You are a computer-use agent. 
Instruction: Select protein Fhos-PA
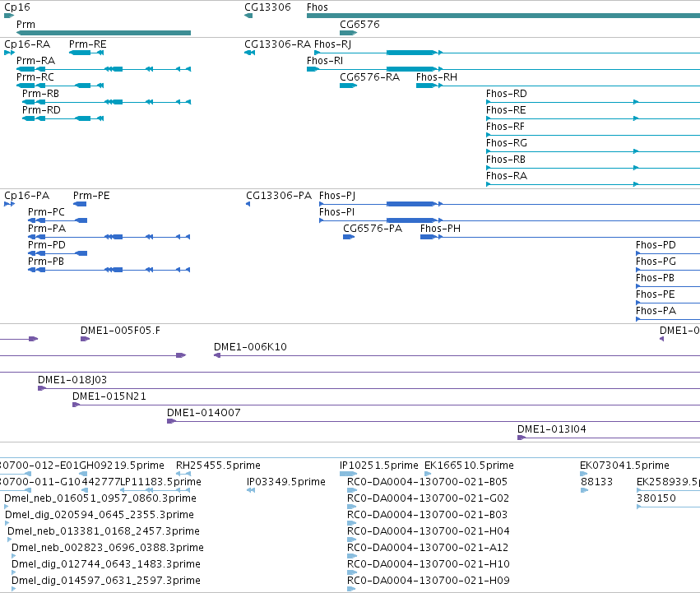(x=668, y=319)
